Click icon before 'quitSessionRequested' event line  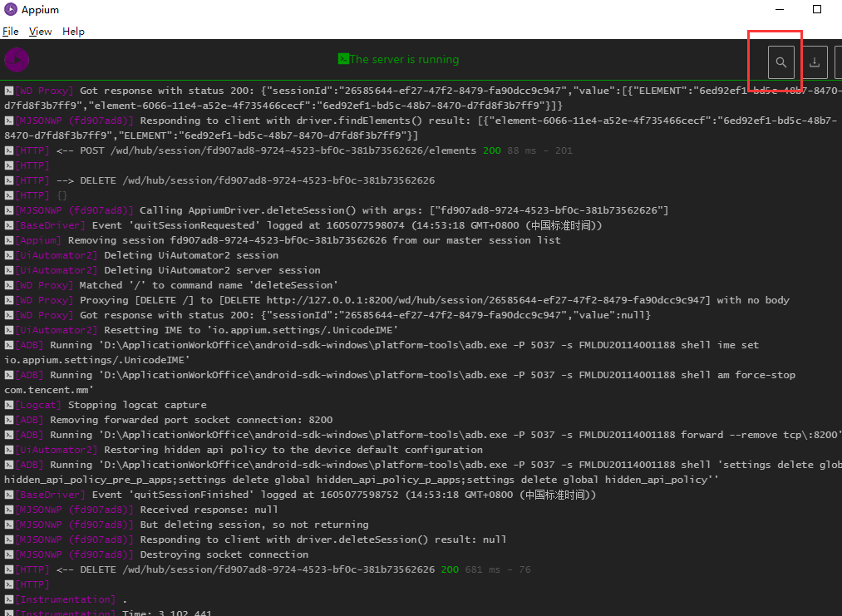click(8, 225)
